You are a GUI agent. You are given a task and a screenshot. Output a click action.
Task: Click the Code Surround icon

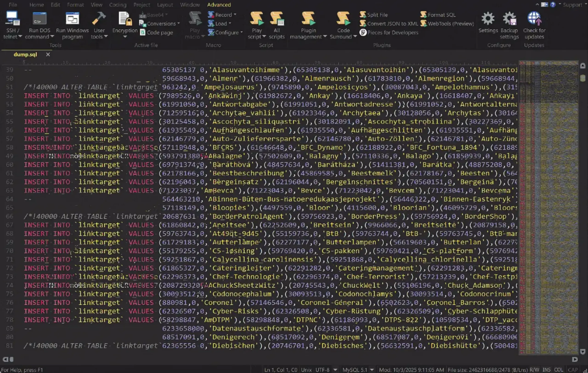tap(343, 19)
